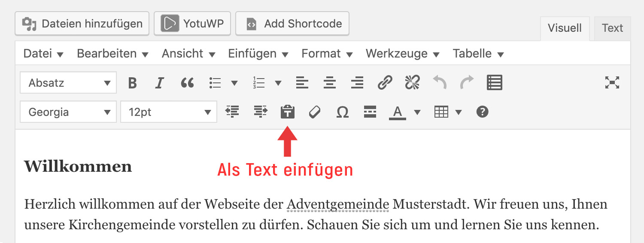Switch to the Text editor tab
Viewport: 644px width, 243px height.
[x=612, y=28]
